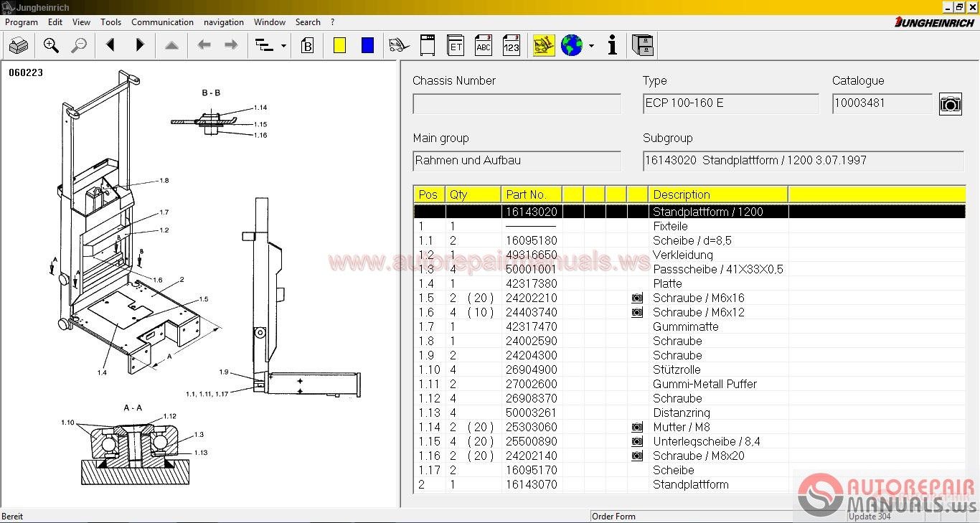Click the 123 number search icon
The height and width of the screenshot is (523, 980).
coord(511,45)
